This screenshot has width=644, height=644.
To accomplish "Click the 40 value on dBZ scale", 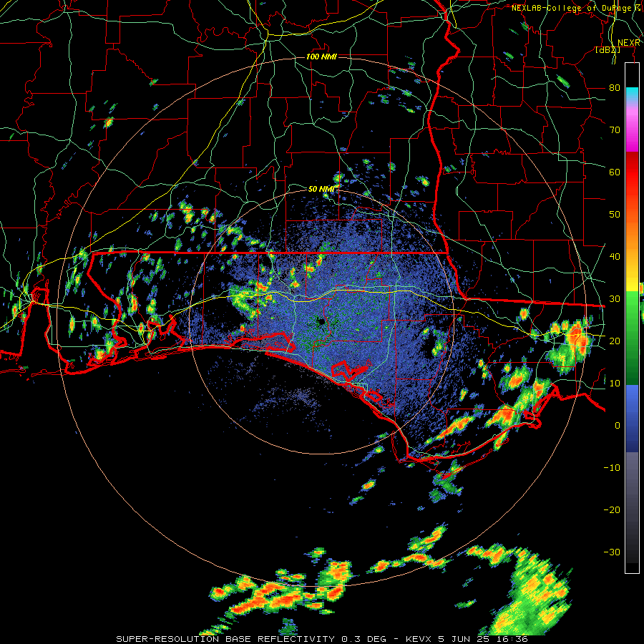I will pos(615,257).
